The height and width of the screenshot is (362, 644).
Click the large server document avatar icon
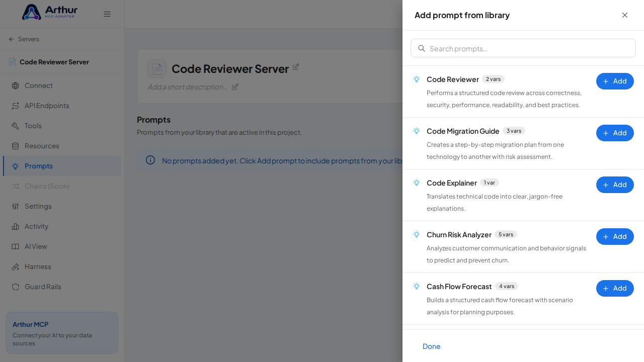tap(157, 69)
